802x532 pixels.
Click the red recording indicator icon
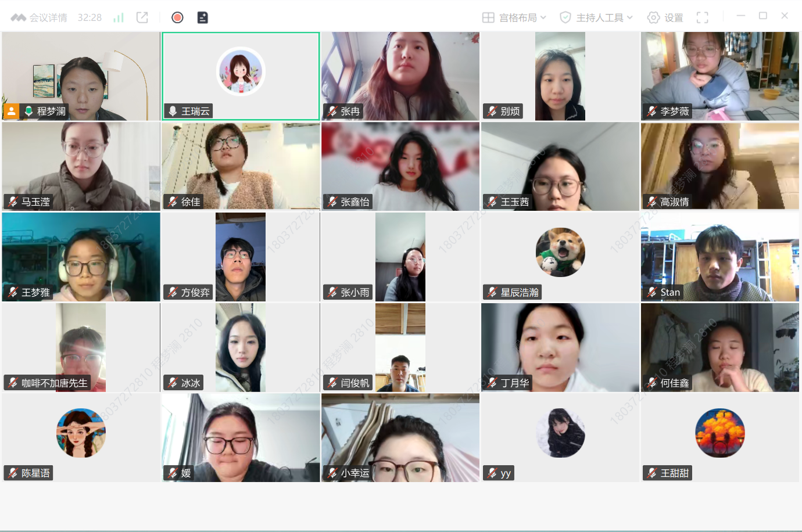[178, 17]
